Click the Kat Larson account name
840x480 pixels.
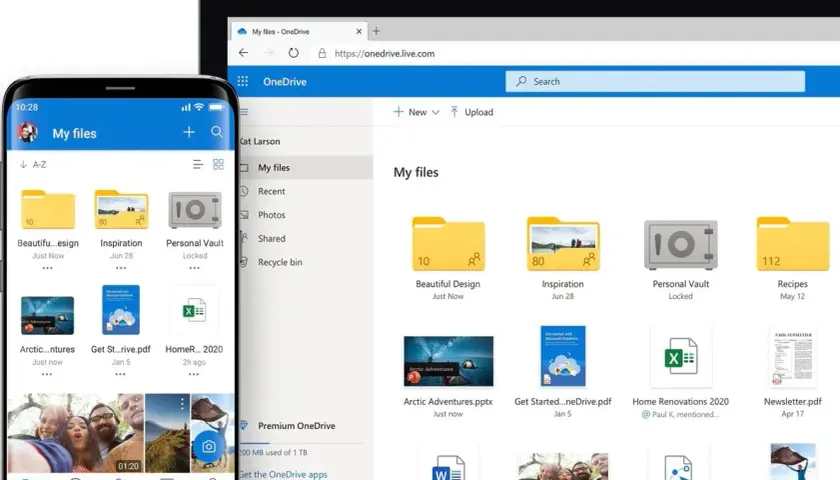pyautogui.click(x=260, y=141)
